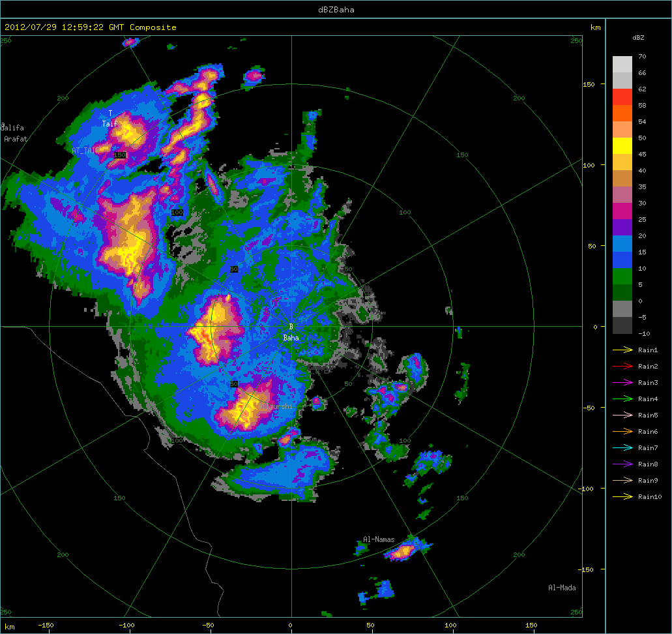Select the pink Rain5 arrow icon

tap(622, 415)
